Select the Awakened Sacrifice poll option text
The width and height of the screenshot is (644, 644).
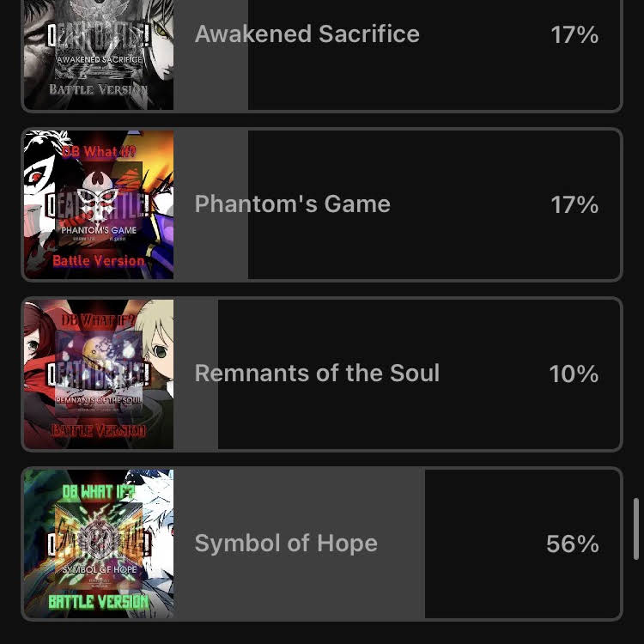click(x=307, y=33)
